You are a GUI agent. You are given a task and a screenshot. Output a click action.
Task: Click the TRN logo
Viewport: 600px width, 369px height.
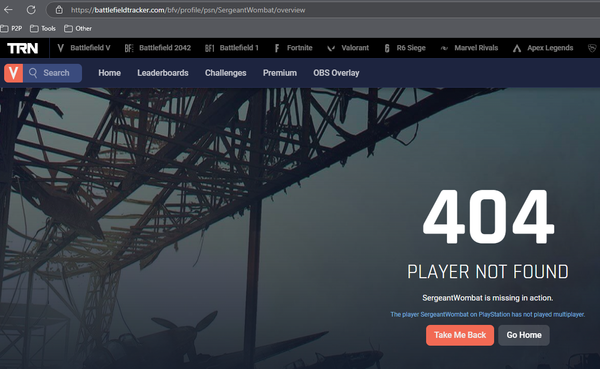pyautogui.click(x=23, y=48)
